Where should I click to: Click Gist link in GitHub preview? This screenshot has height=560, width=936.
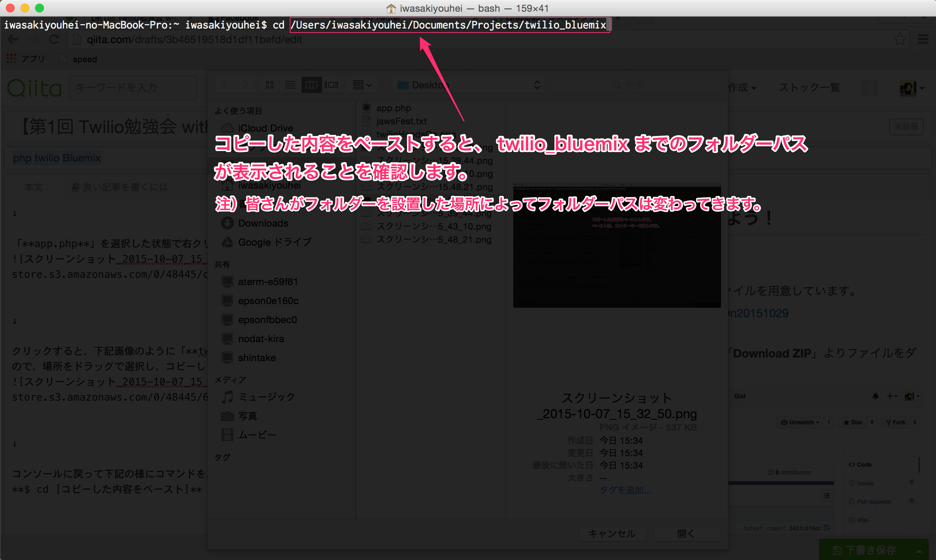[740, 396]
